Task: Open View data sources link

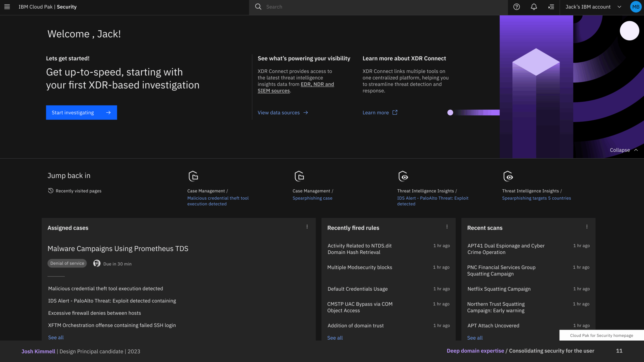Action: pyautogui.click(x=283, y=113)
